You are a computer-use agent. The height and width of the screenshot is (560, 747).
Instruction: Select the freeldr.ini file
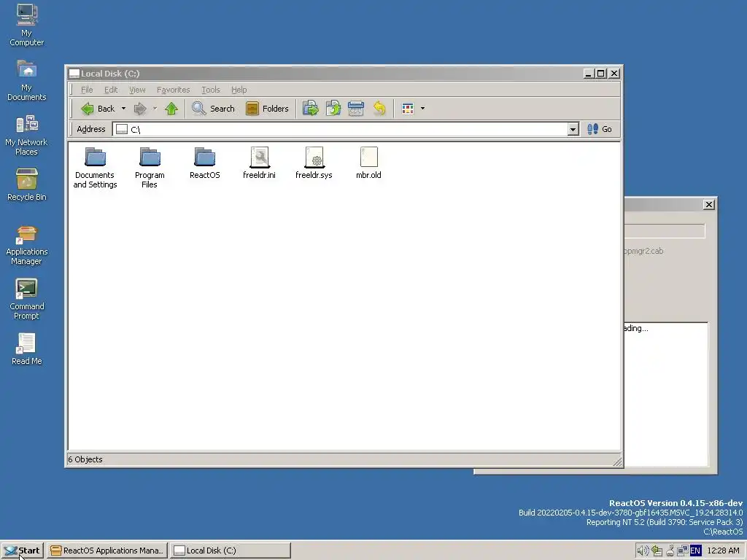[x=259, y=163]
